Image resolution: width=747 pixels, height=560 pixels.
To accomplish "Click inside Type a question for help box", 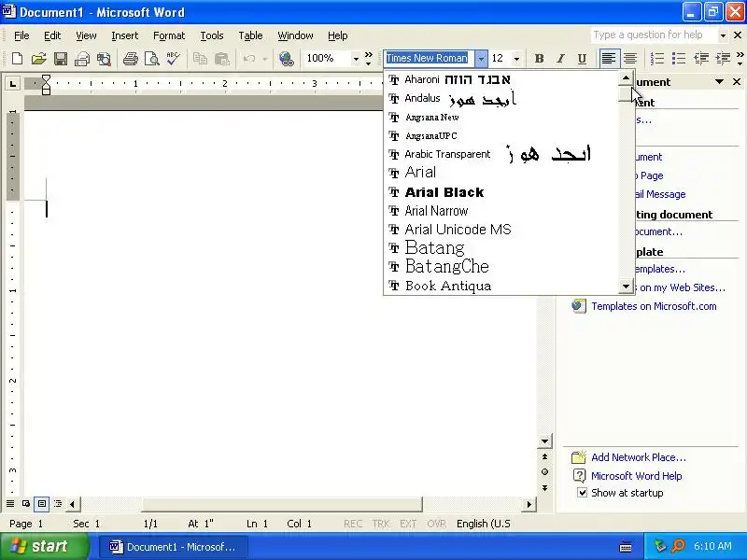I will tap(653, 35).
